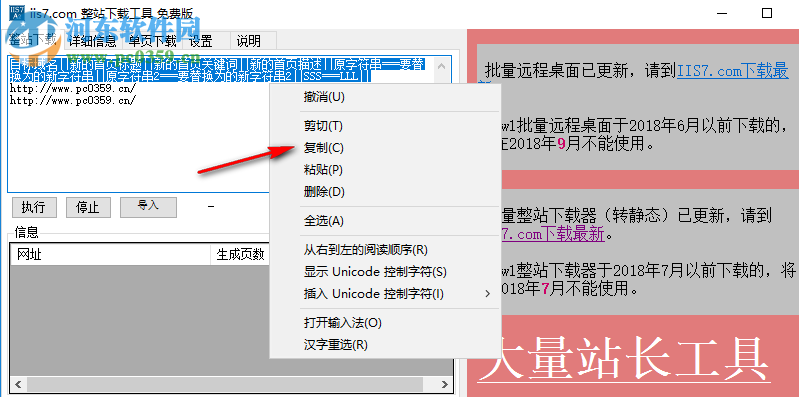
Task: Click the list's left scroll arrow
Action: click(18, 384)
